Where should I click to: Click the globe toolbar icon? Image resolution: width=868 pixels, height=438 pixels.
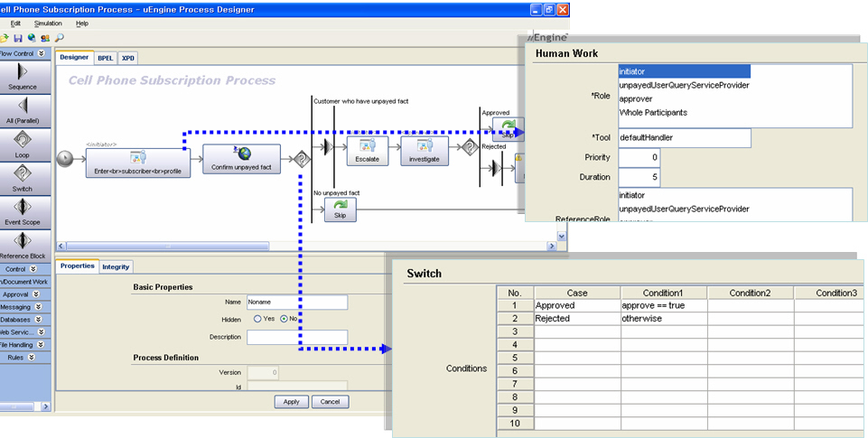(x=32, y=38)
